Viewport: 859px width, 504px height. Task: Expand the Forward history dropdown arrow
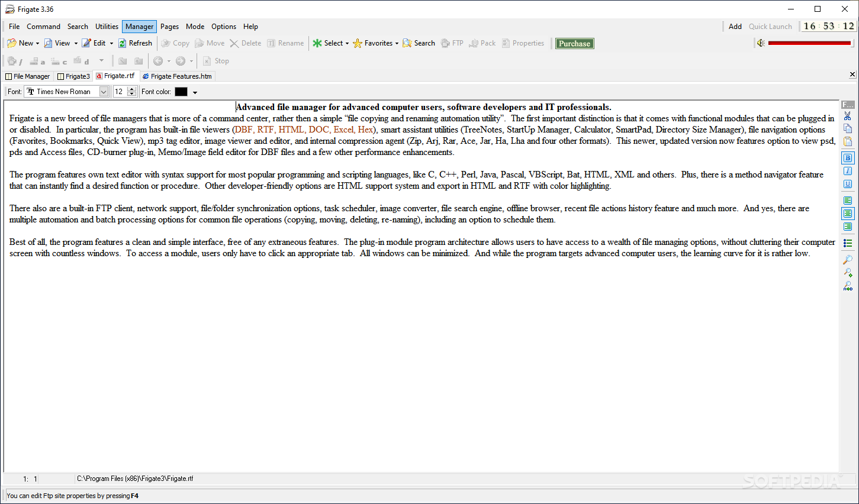point(191,61)
